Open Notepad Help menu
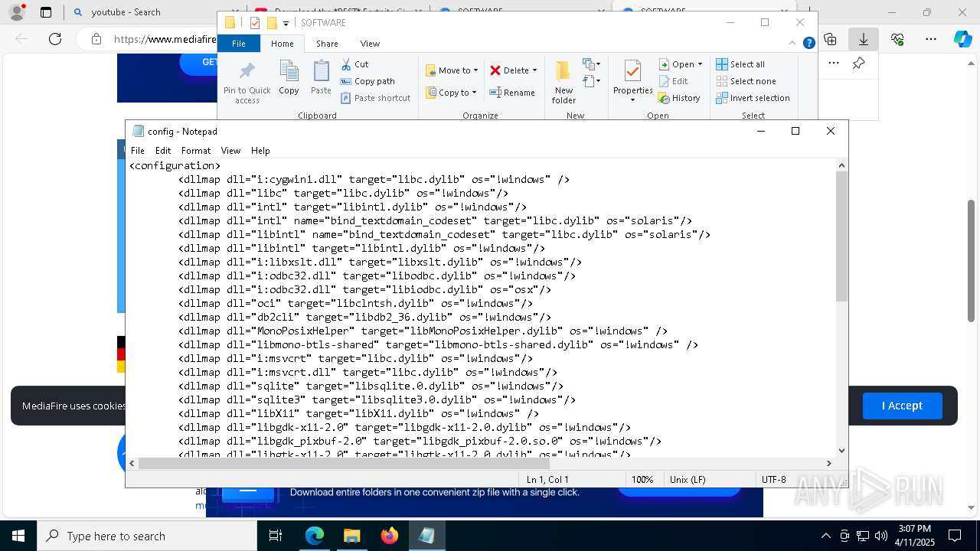980x551 pixels. [260, 151]
